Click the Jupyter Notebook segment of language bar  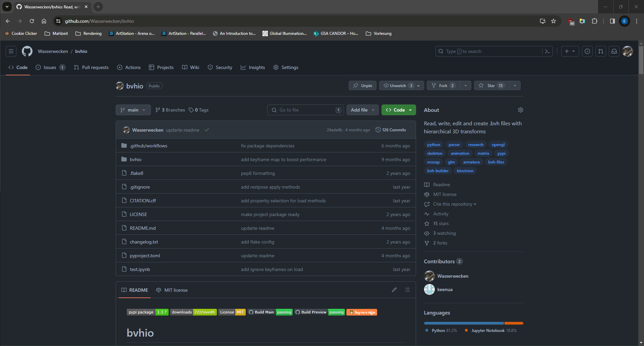pyautogui.click(x=514, y=323)
